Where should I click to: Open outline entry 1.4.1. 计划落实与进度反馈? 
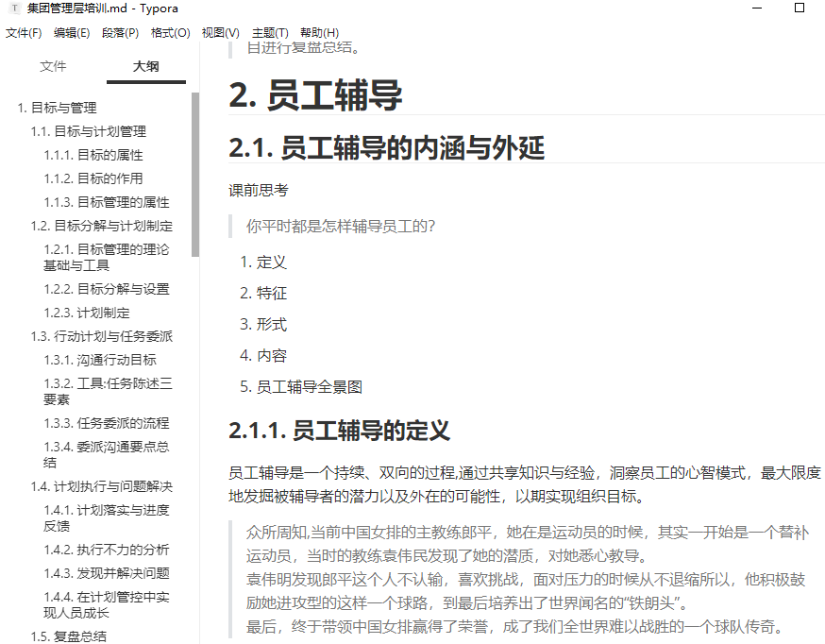tap(107, 517)
